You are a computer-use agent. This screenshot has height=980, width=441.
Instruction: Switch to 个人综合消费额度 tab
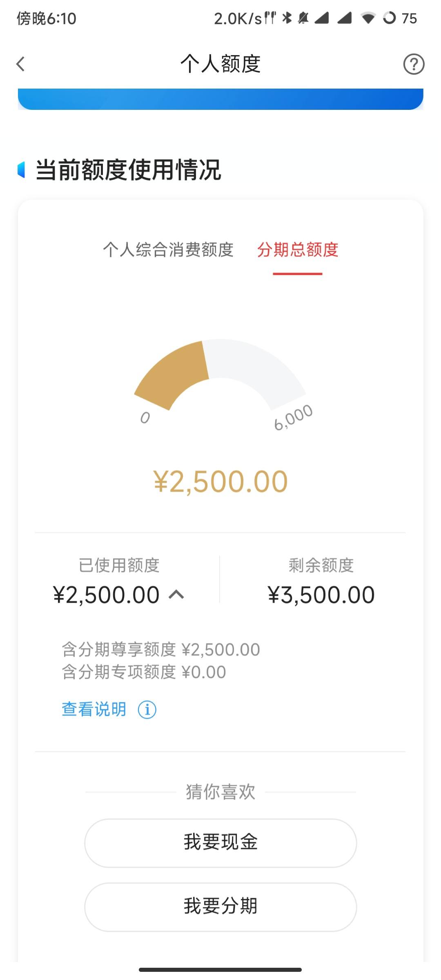coord(168,249)
